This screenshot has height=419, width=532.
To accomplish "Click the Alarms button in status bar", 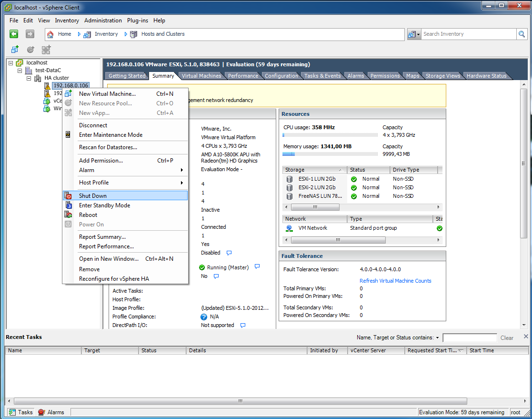I will point(51,412).
